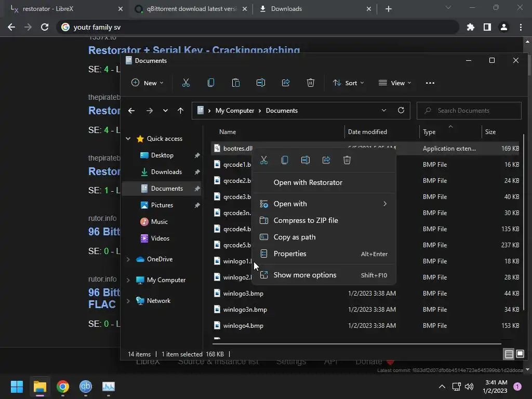Show hidden tray icons chevron

[442, 387]
